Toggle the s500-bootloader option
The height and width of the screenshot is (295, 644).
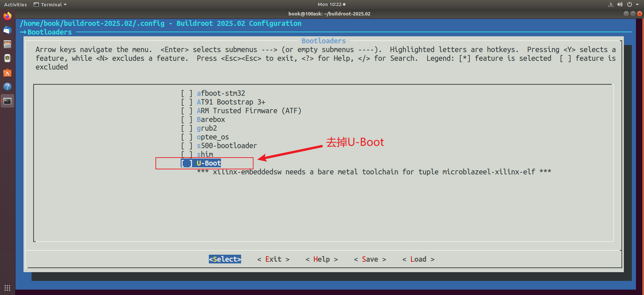pyautogui.click(x=219, y=145)
